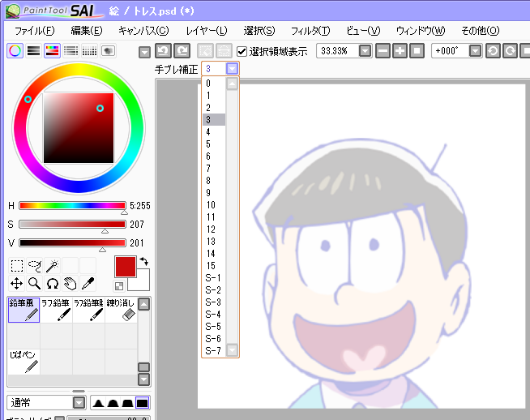
Task: Open the キャンバス(C) menu
Action: 143,31
